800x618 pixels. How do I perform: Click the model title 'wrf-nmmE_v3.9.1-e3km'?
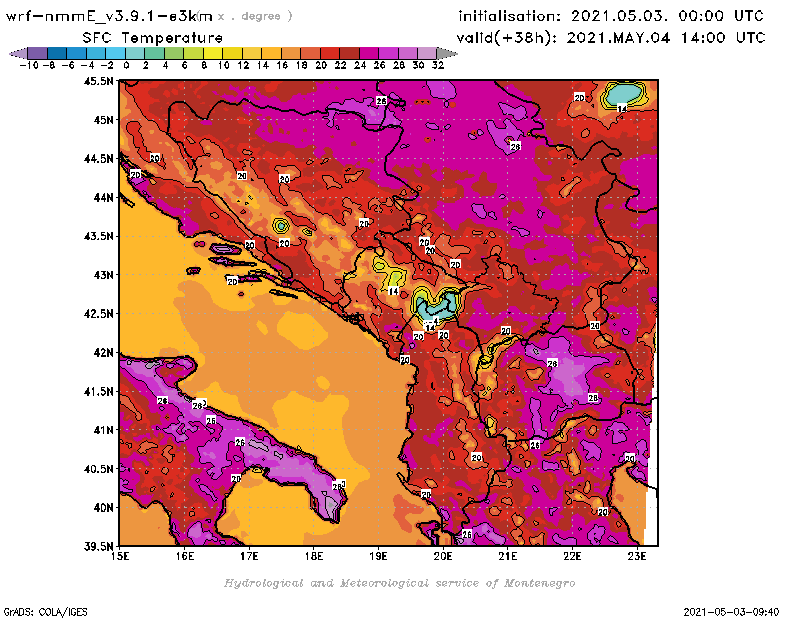click(x=109, y=16)
